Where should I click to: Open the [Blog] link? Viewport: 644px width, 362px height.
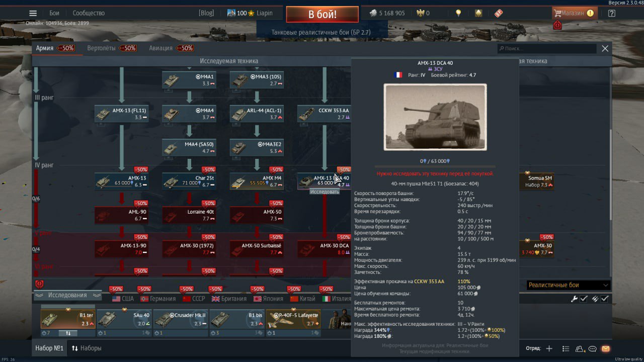[206, 13]
